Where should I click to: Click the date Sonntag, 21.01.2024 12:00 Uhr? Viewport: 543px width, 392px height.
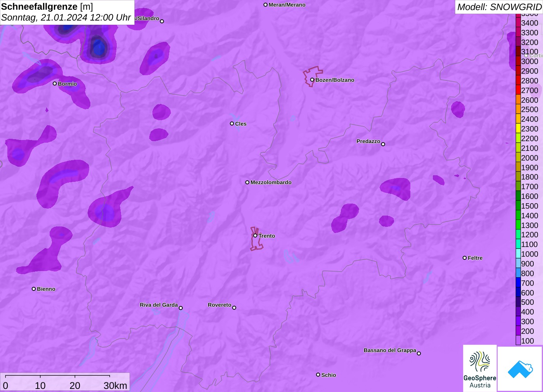pos(66,17)
